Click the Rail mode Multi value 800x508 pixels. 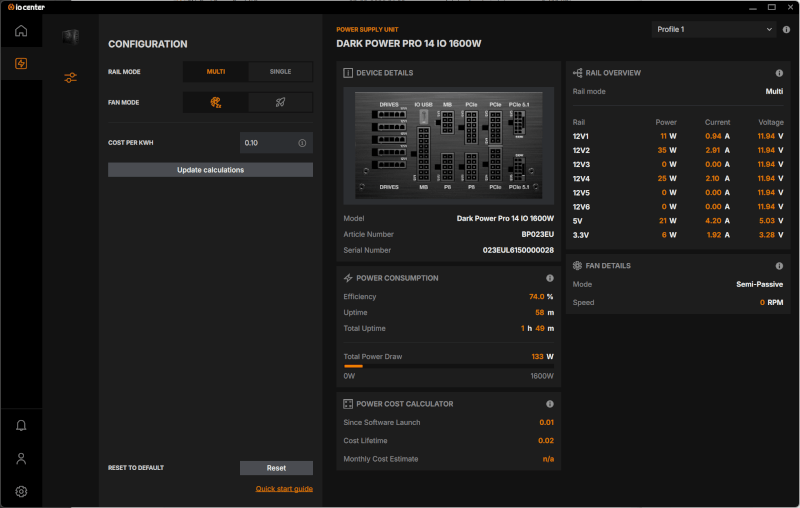[x=774, y=91]
